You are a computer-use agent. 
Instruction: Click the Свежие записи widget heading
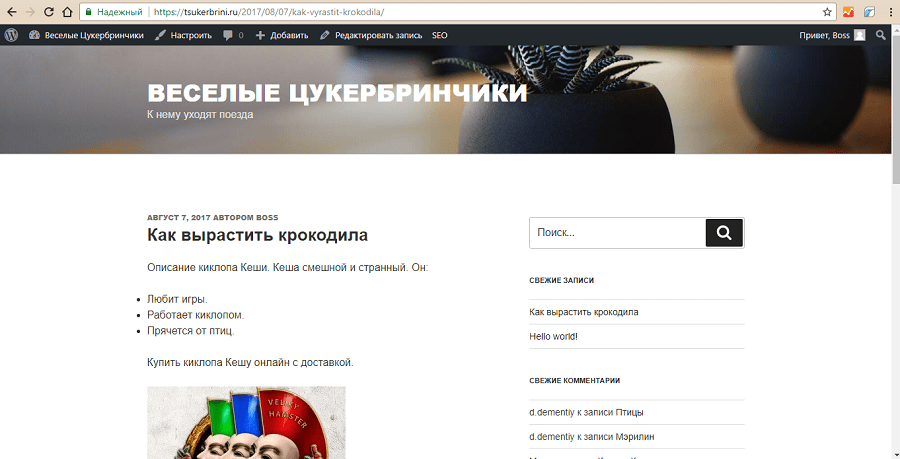coord(561,281)
